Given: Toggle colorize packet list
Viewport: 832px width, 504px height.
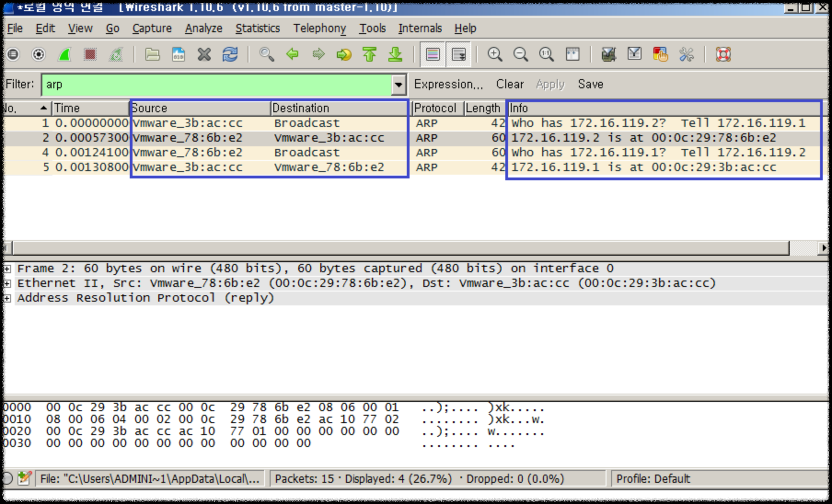Looking at the screenshot, I should tap(433, 55).
